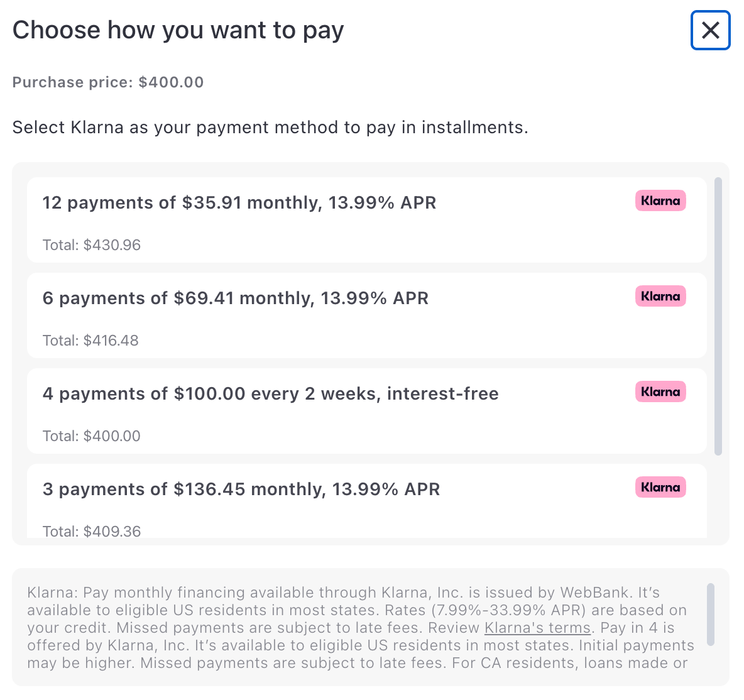Select 3 payments of $136.45 monthly plan
Screen dimensions: 744x700
[x=241, y=489]
